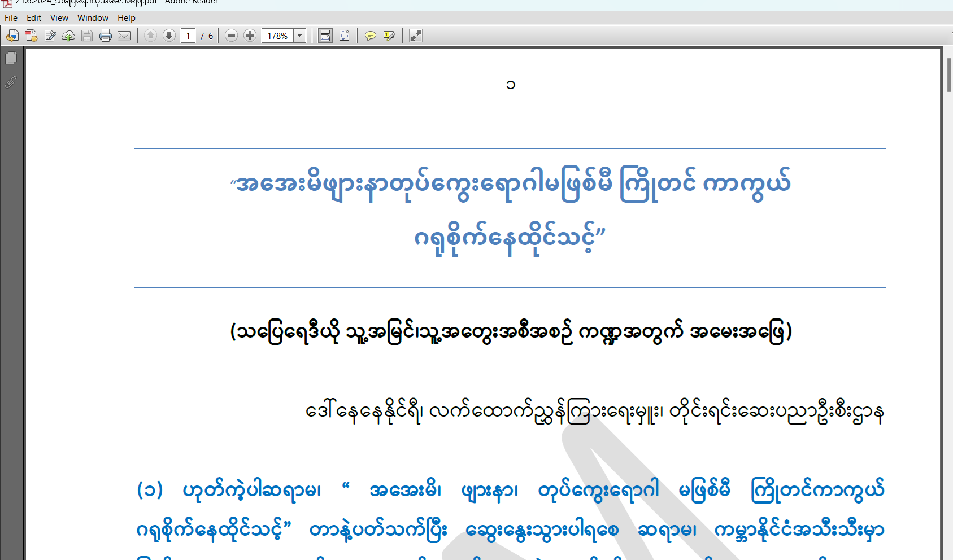Image resolution: width=953 pixels, height=560 pixels.
Task: Go to the previous page arrow
Action: point(150,36)
